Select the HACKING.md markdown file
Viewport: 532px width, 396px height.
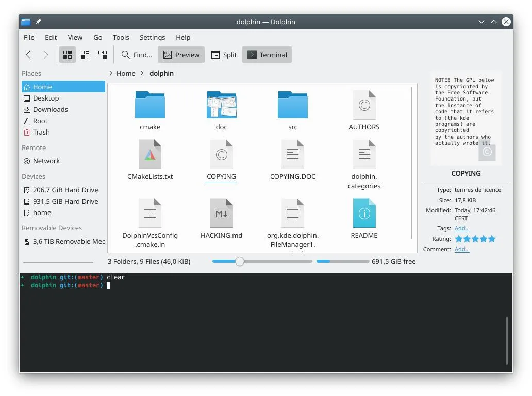(222, 219)
